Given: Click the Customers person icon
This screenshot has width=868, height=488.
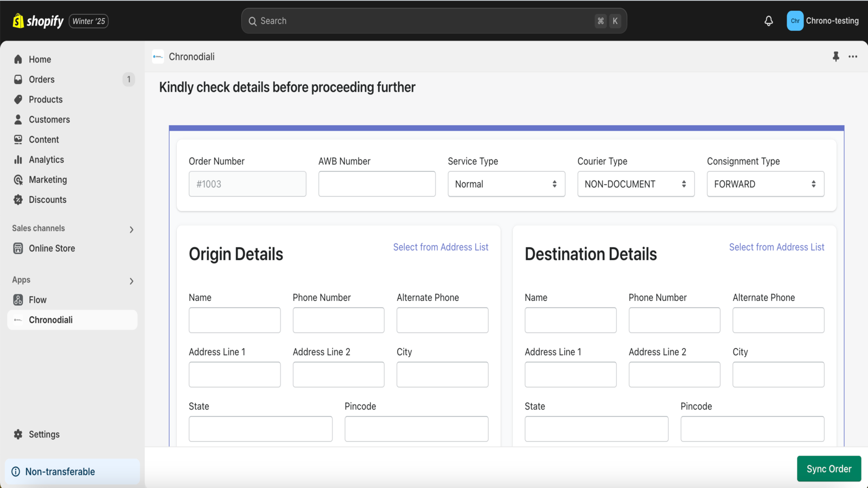Looking at the screenshot, I should 19,119.
